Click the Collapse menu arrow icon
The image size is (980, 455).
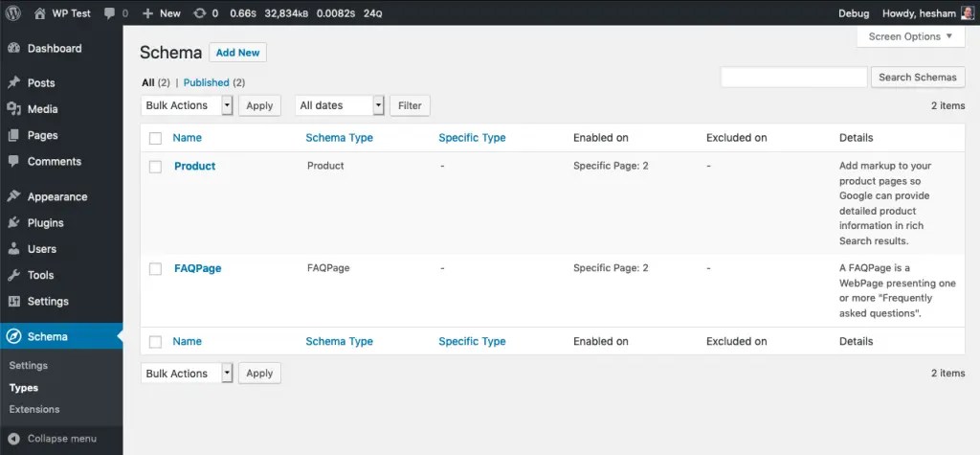13,439
